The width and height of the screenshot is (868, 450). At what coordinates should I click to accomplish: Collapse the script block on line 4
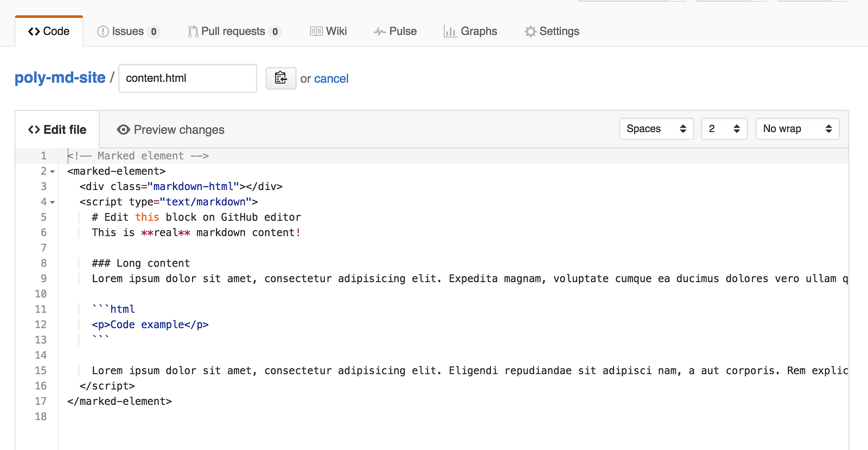(x=53, y=202)
